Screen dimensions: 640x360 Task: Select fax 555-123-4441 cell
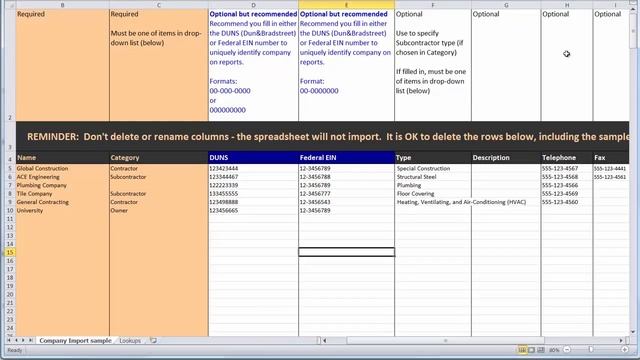611,168
